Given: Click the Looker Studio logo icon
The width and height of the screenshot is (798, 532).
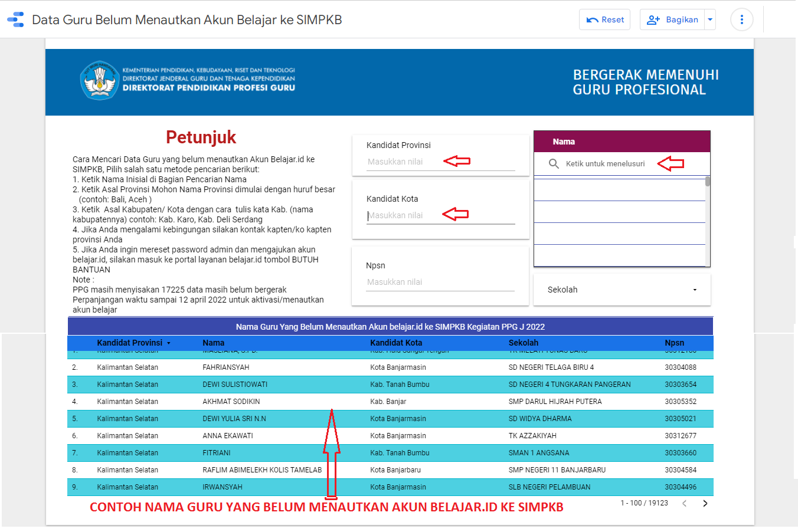Looking at the screenshot, I should click(x=15, y=19).
